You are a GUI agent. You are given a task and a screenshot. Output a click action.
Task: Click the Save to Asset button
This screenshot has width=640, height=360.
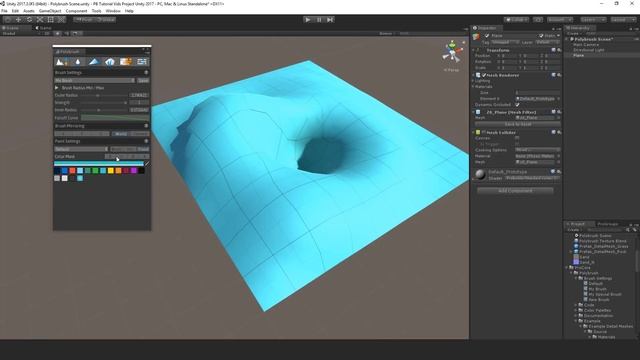[518, 124]
